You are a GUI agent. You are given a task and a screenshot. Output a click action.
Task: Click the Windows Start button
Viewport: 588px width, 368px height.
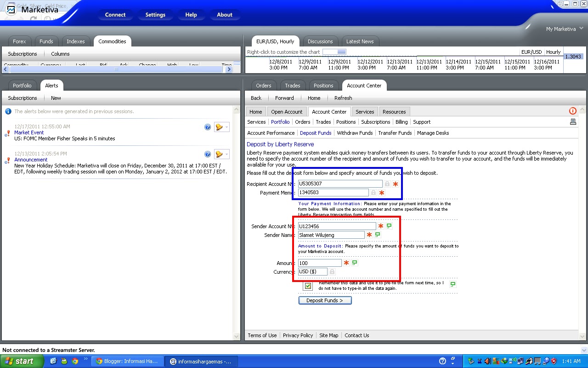pos(22,361)
